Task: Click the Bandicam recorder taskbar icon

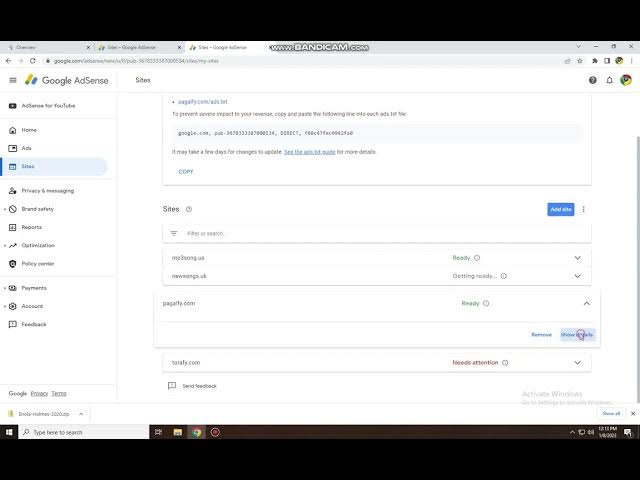Action: (x=215, y=432)
